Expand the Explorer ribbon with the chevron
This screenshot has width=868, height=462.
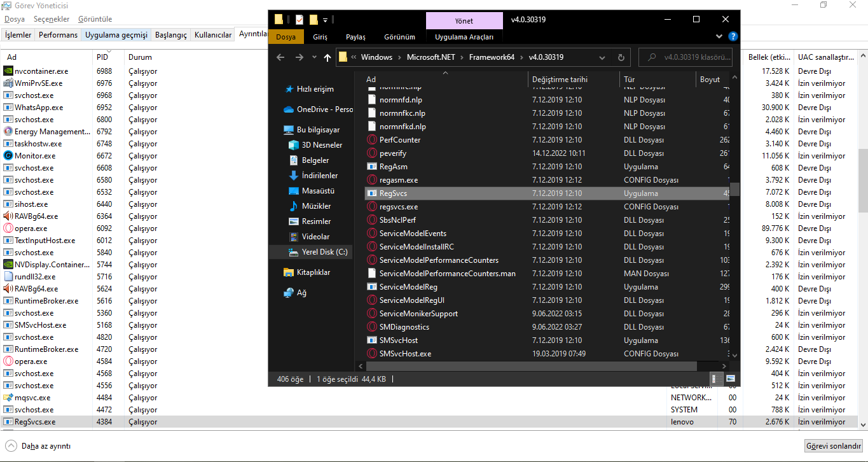coord(719,37)
